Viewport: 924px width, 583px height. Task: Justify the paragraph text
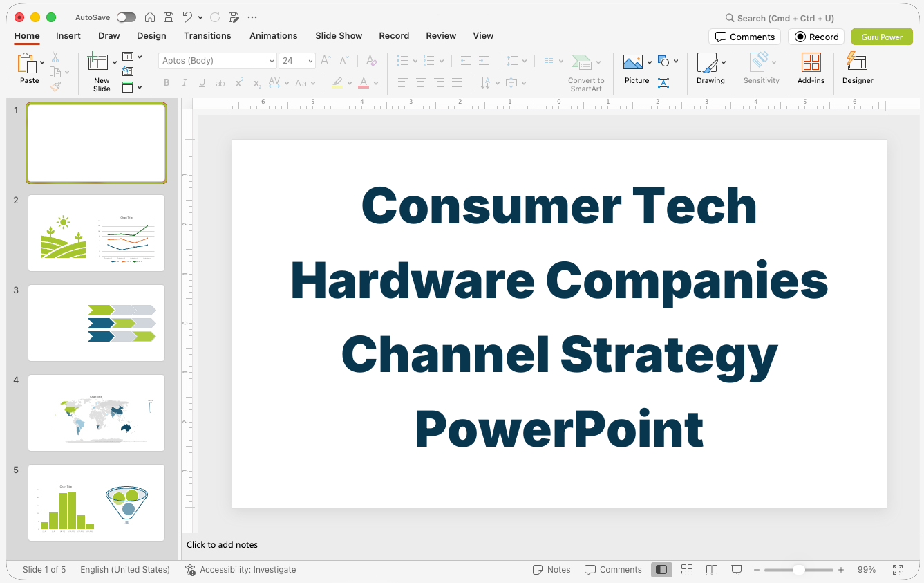click(x=457, y=83)
